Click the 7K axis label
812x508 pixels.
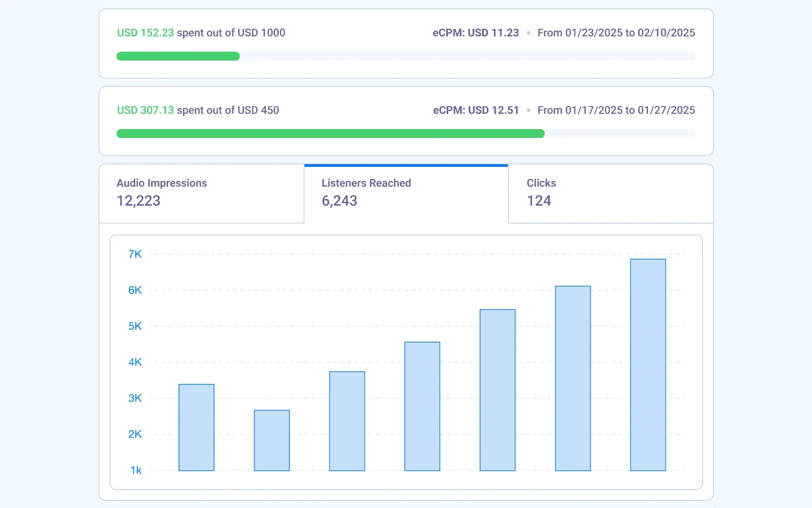[x=135, y=254]
